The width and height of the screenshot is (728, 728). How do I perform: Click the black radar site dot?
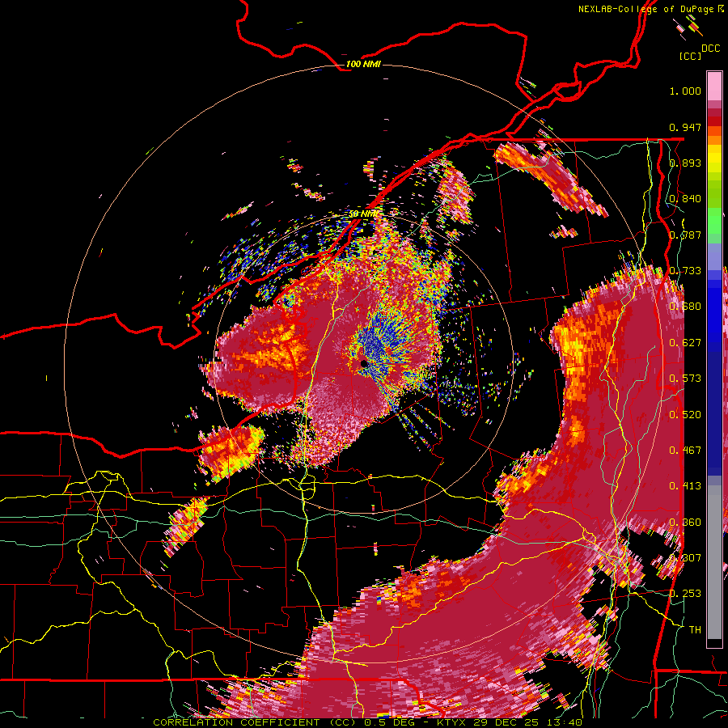pyautogui.click(x=364, y=363)
